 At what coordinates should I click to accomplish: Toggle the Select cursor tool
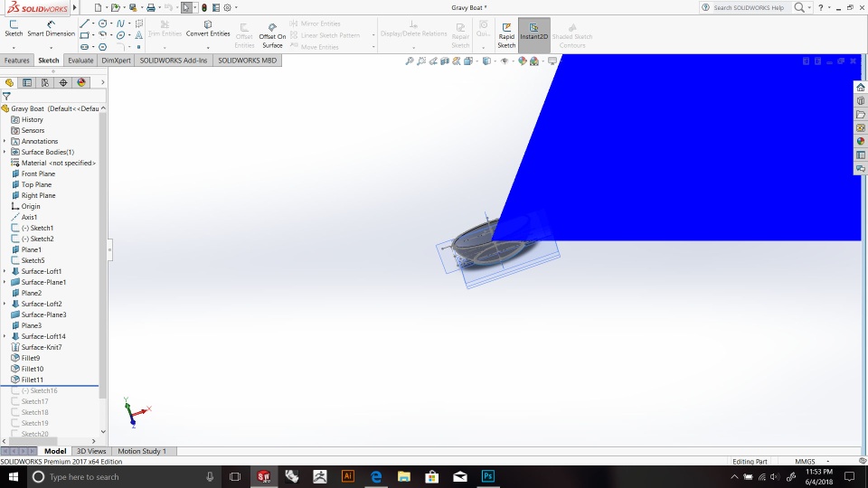click(x=186, y=8)
